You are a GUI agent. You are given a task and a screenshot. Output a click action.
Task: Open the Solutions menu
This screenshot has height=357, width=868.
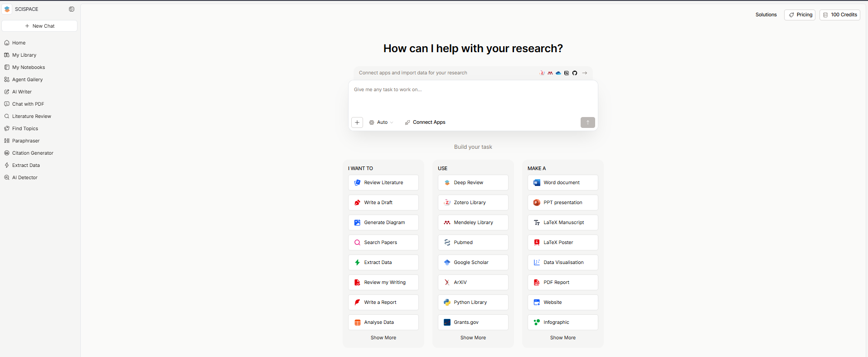click(x=766, y=15)
